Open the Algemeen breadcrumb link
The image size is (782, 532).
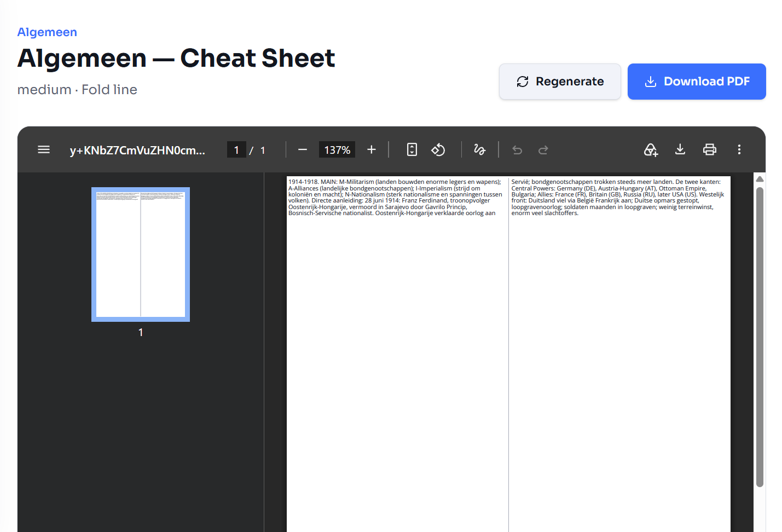coord(47,32)
